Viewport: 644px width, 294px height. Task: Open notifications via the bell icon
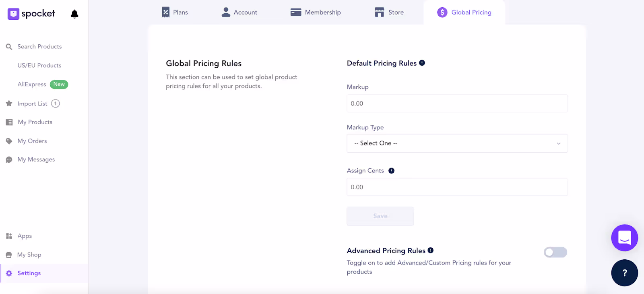pyautogui.click(x=74, y=13)
